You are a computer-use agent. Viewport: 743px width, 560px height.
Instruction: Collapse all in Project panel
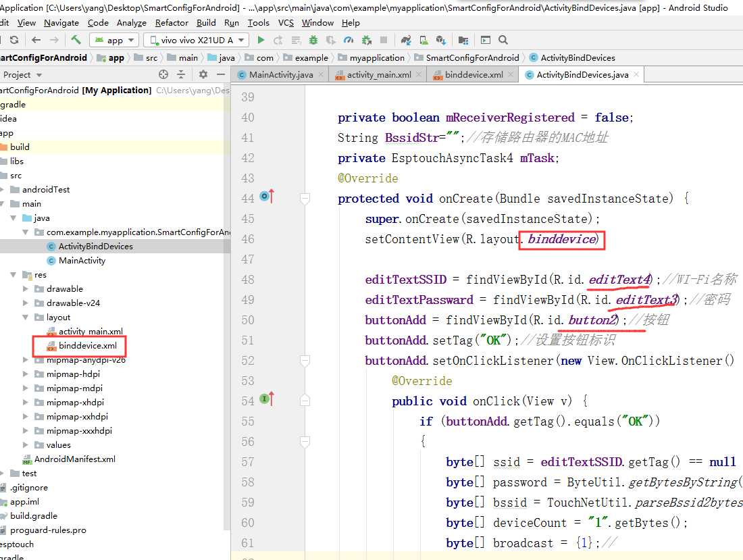pyautogui.click(x=181, y=74)
